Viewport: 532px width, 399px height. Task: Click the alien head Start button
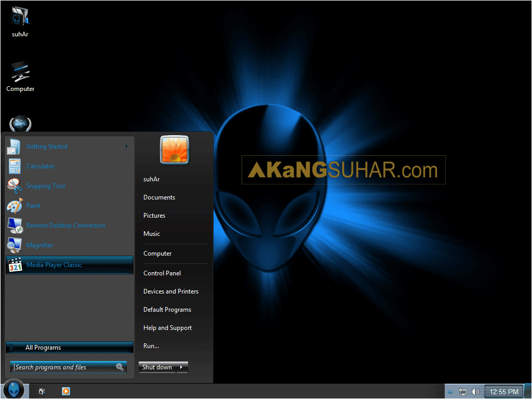(14, 390)
